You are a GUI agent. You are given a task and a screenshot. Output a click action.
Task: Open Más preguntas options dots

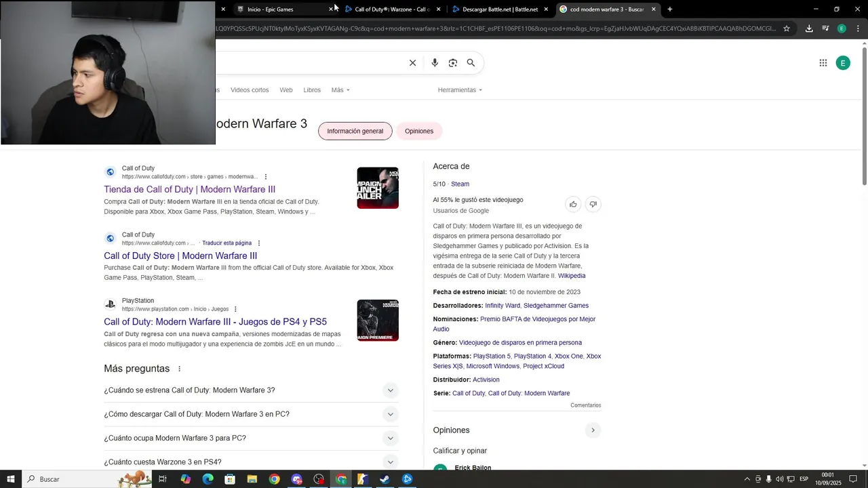[180, 369]
